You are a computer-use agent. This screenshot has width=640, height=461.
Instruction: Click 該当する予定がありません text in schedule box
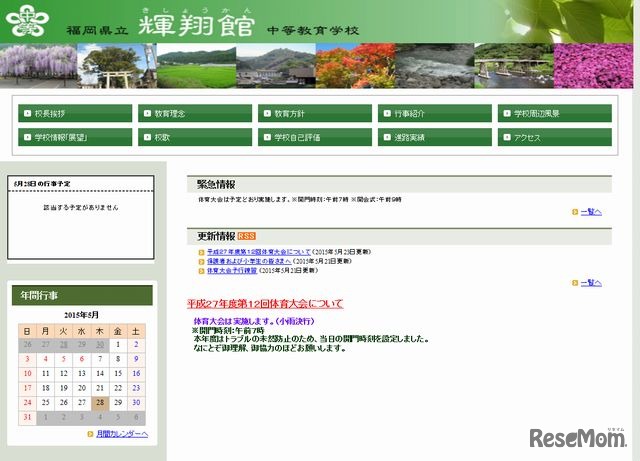(81, 207)
